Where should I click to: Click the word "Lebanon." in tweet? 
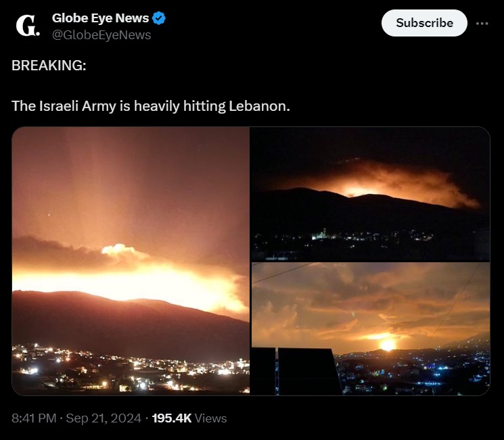click(259, 106)
